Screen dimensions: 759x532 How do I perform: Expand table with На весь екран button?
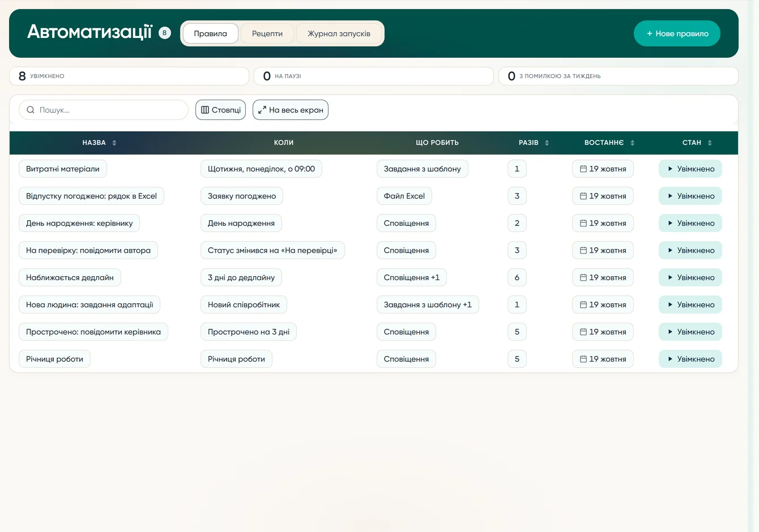pyautogui.click(x=291, y=110)
